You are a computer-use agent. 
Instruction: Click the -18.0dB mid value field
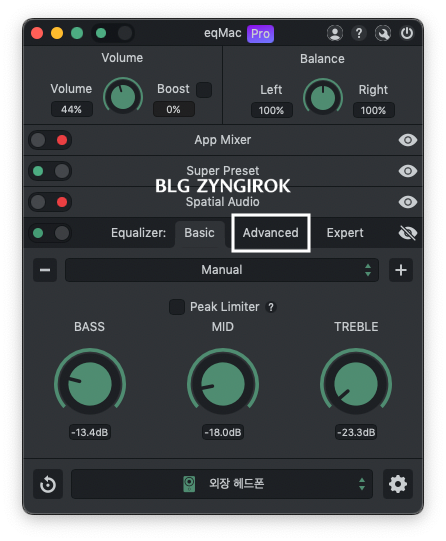tap(223, 432)
